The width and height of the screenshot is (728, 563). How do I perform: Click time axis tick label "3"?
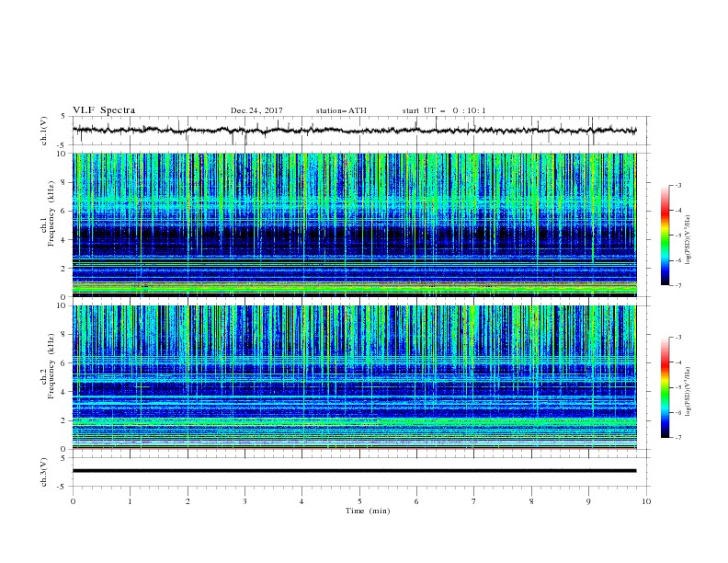pyautogui.click(x=245, y=501)
